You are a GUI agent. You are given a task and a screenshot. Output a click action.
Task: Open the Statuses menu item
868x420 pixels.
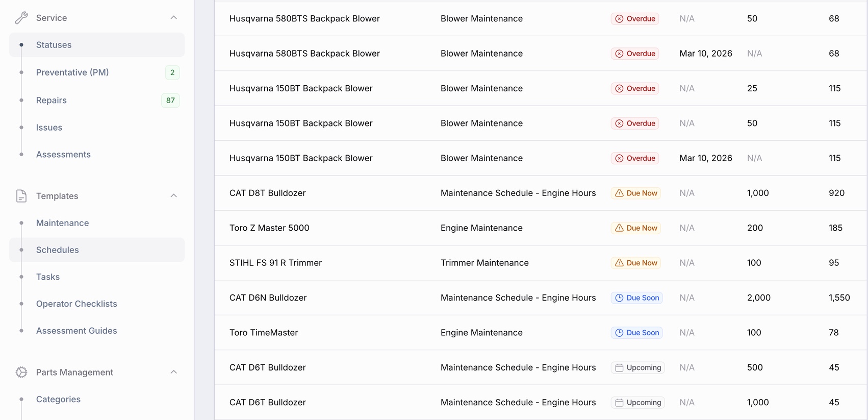[x=97, y=45]
